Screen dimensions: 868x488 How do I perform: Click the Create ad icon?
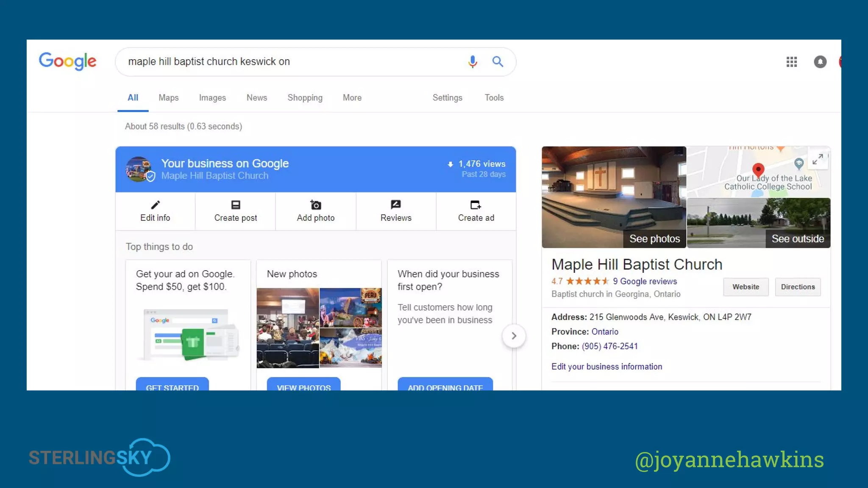(476, 205)
